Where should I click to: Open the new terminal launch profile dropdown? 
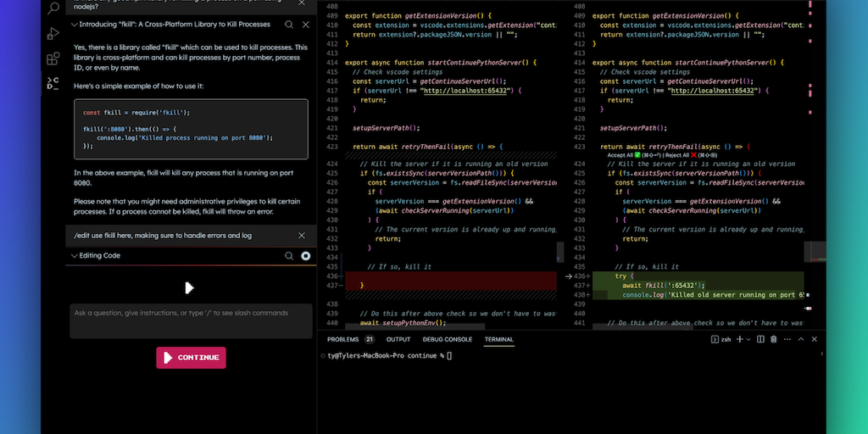tap(748, 339)
